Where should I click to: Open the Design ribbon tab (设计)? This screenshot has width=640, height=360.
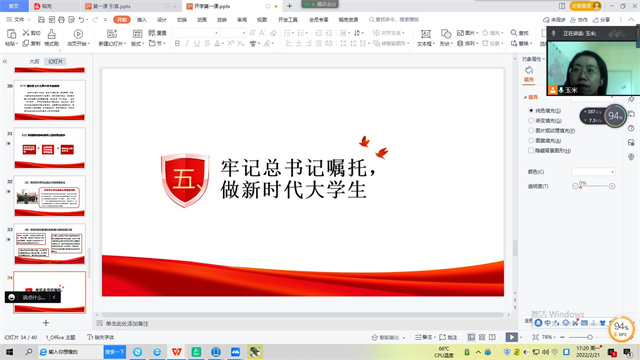point(162,20)
